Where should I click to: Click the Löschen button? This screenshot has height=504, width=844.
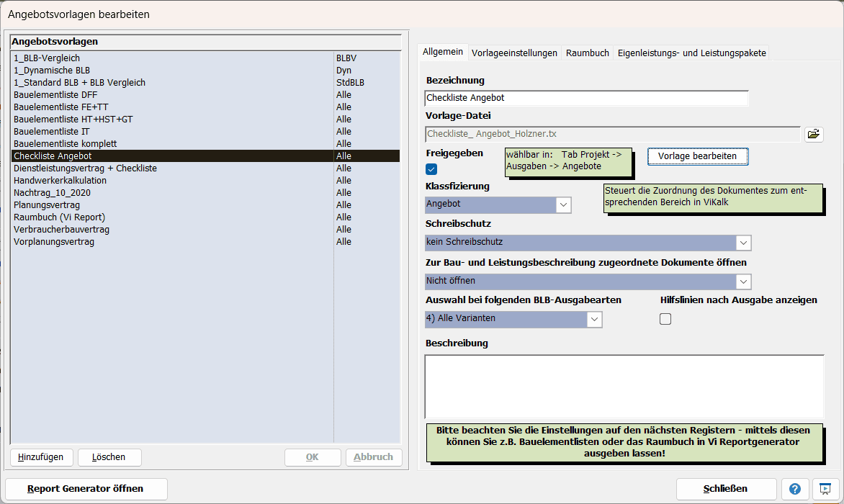click(x=109, y=457)
